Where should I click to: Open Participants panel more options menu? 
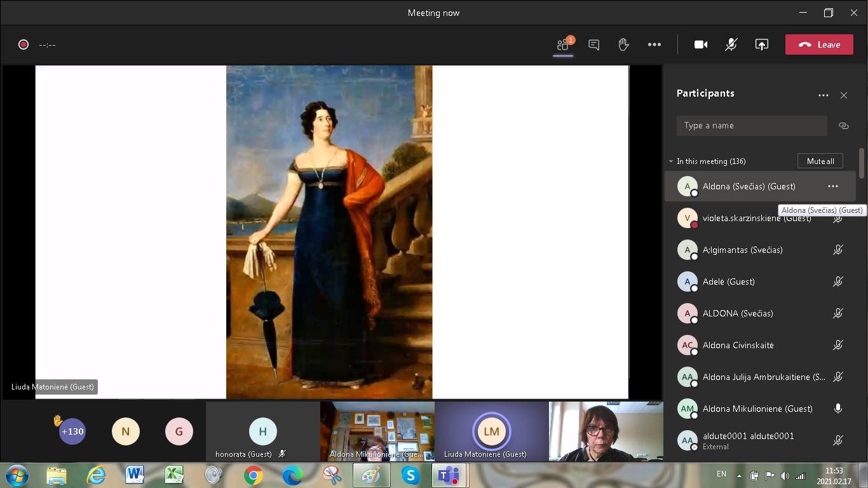(823, 95)
